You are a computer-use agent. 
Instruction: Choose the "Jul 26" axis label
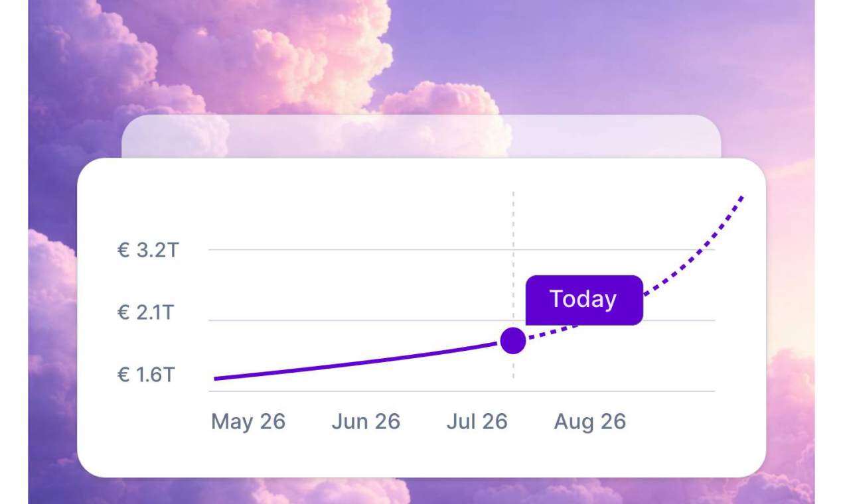click(477, 422)
